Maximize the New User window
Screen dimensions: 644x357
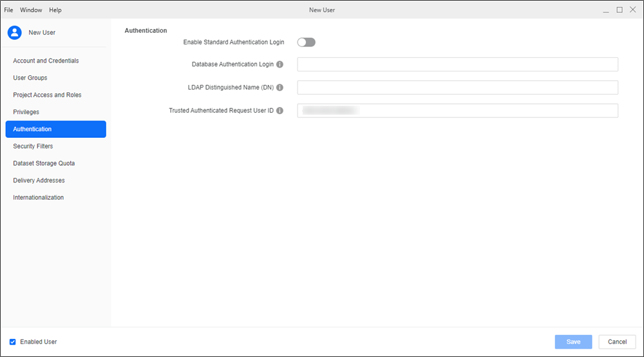[x=620, y=10]
